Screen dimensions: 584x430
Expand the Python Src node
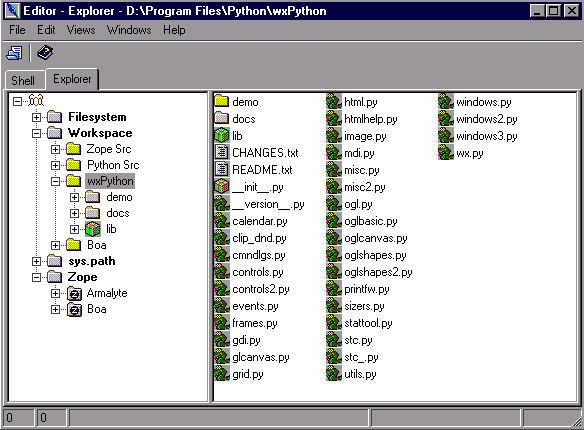coord(55,165)
